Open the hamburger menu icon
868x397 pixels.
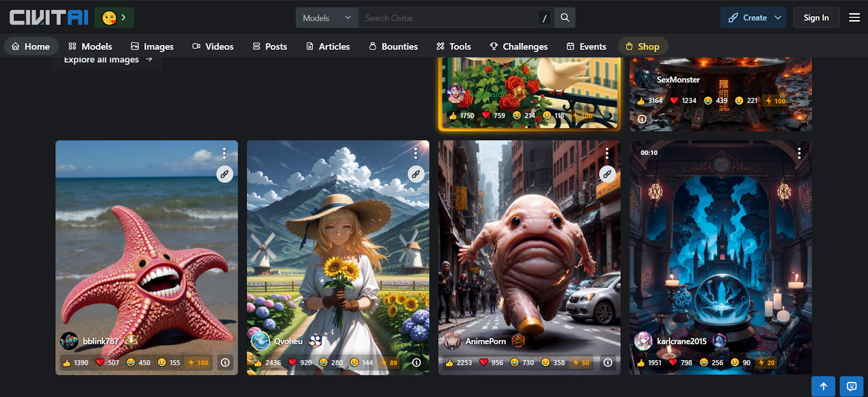click(854, 17)
